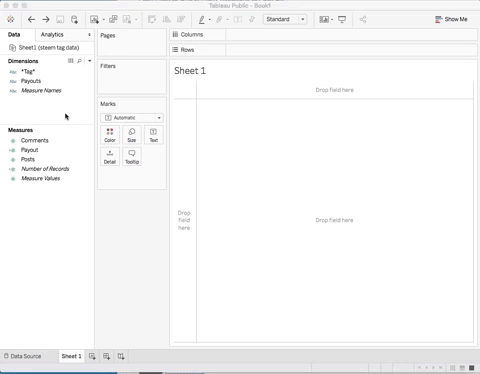Select the Posts measure

28,159
